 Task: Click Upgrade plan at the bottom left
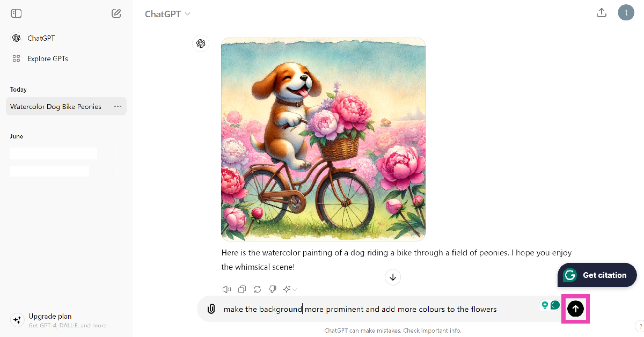pyautogui.click(x=50, y=316)
